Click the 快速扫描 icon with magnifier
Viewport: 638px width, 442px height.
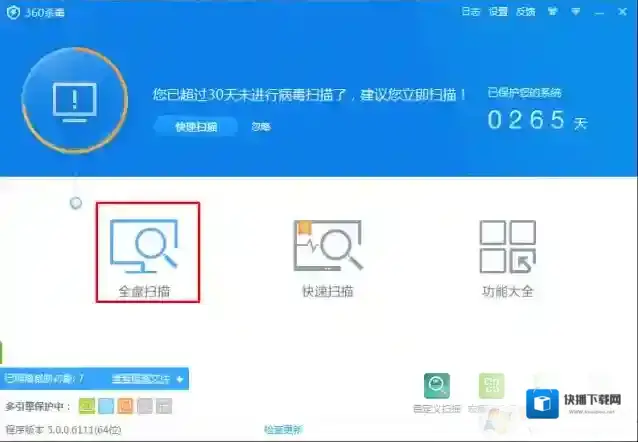(327, 246)
